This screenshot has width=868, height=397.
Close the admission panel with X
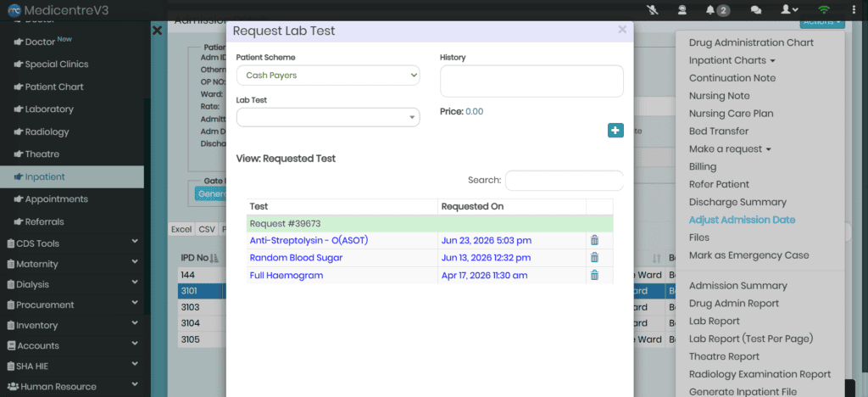tap(157, 31)
